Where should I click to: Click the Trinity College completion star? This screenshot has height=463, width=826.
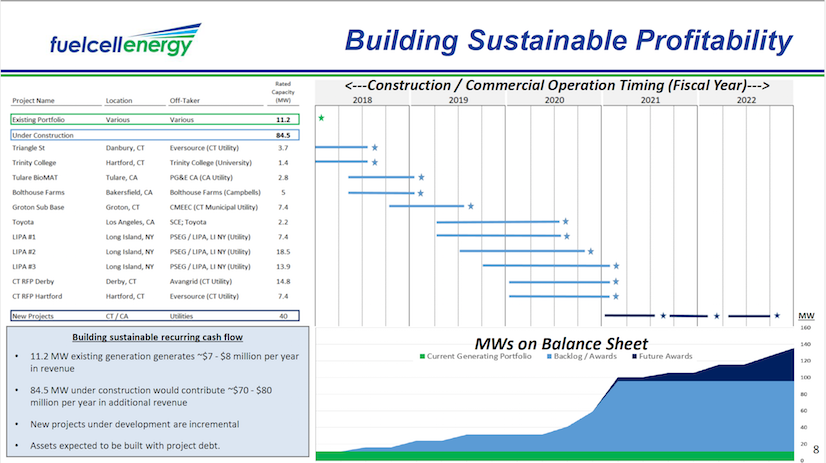(x=375, y=162)
